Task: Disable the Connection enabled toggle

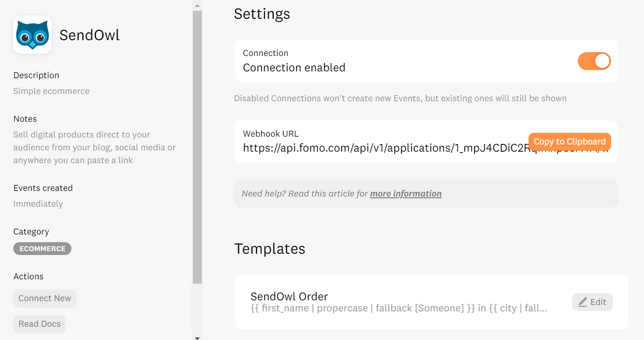Action: [x=594, y=61]
